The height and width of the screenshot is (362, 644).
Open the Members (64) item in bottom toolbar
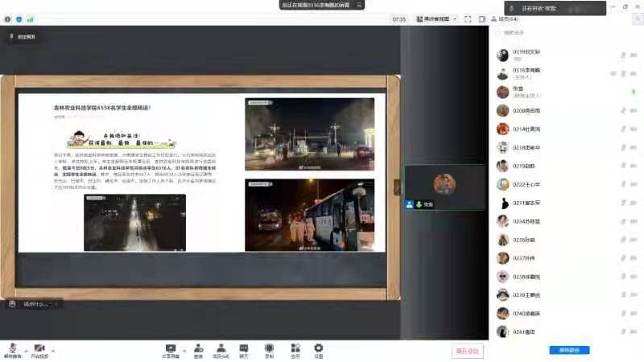click(x=221, y=350)
